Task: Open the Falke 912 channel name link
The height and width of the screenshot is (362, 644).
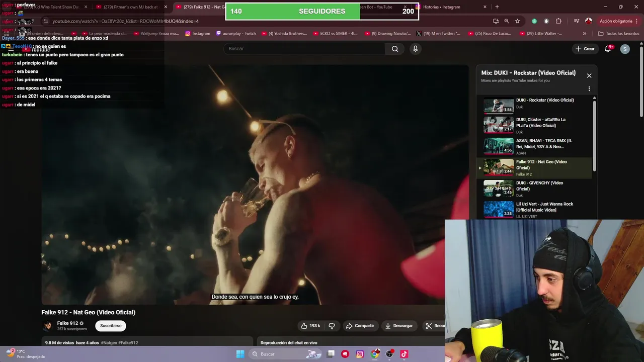Action: 67,323
